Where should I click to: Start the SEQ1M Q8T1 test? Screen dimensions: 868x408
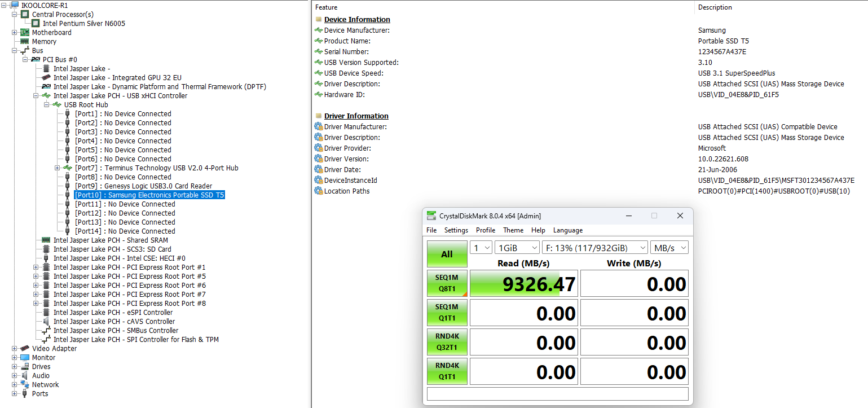click(x=447, y=283)
